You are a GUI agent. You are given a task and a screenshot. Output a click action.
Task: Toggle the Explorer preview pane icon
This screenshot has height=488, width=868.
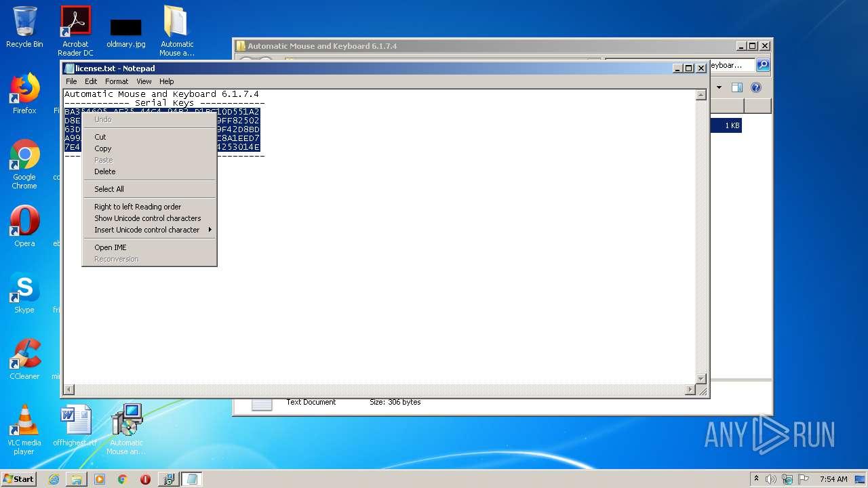(737, 87)
